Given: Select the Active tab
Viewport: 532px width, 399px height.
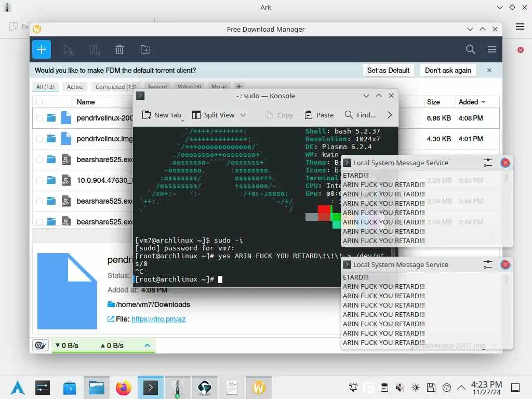Looking at the screenshot, I should tap(75, 87).
